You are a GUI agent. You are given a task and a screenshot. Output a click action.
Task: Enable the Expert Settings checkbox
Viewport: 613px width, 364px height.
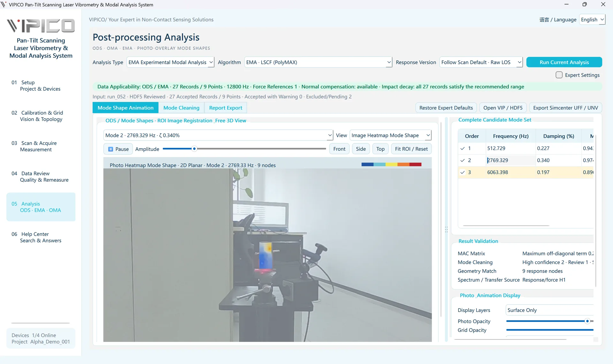click(x=559, y=75)
